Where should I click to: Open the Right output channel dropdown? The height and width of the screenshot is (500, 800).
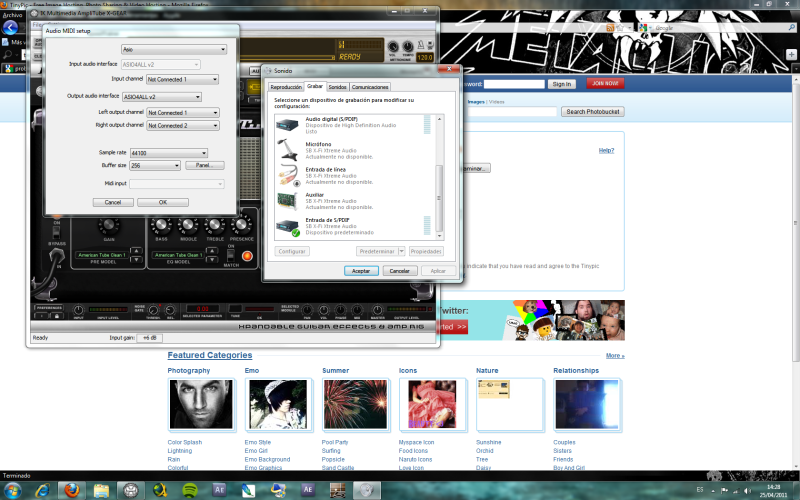coord(183,126)
